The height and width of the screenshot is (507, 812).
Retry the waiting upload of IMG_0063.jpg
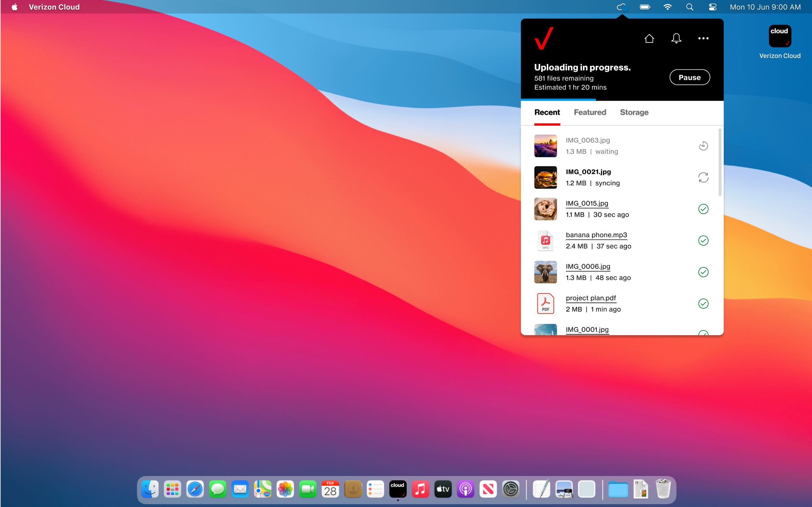(x=703, y=145)
